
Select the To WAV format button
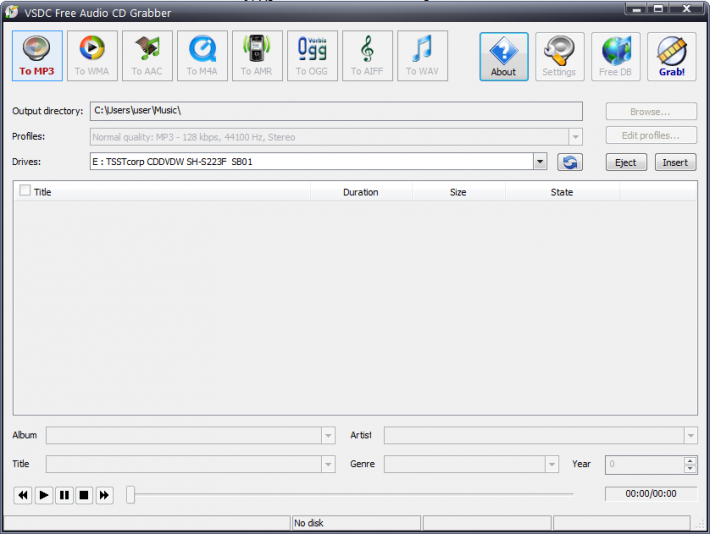pyautogui.click(x=422, y=56)
